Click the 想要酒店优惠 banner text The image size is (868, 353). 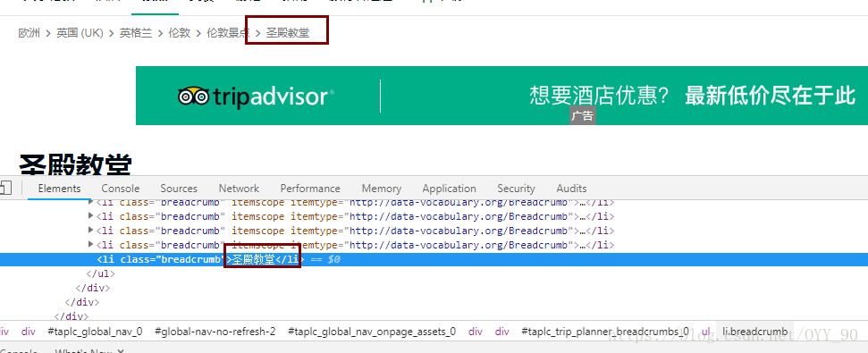tap(600, 96)
